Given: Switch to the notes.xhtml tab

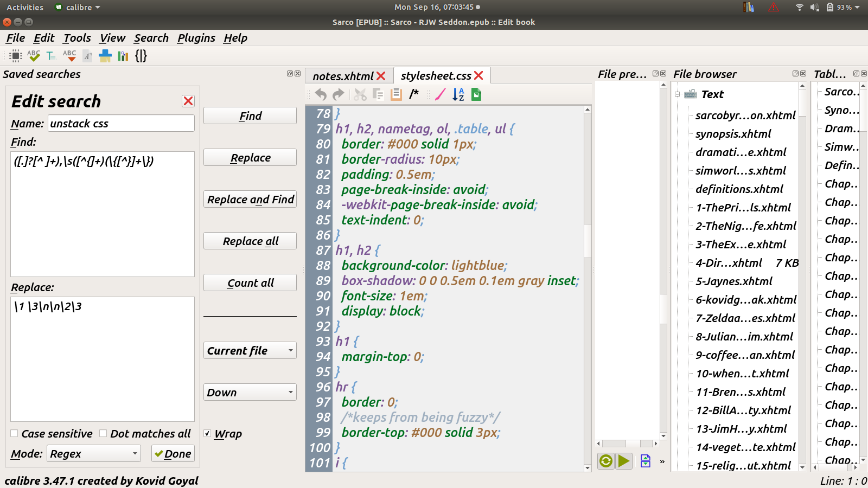Looking at the screenshot, I should (343, 76).
